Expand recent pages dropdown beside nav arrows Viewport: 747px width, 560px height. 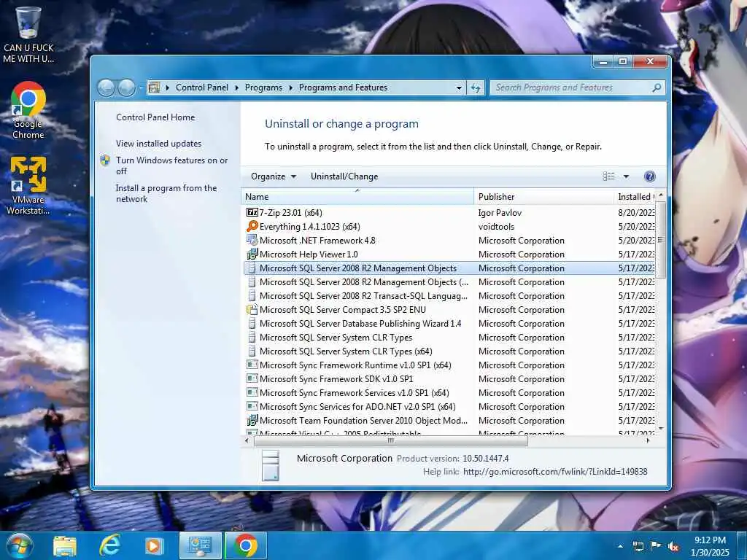[x=141, y=88]
